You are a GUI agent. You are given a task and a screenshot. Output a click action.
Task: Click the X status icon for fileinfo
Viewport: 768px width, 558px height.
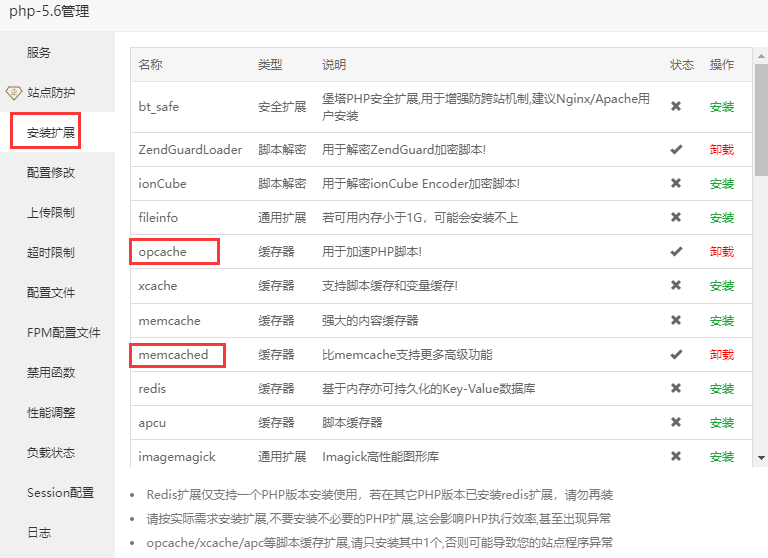tap(676, 217)
